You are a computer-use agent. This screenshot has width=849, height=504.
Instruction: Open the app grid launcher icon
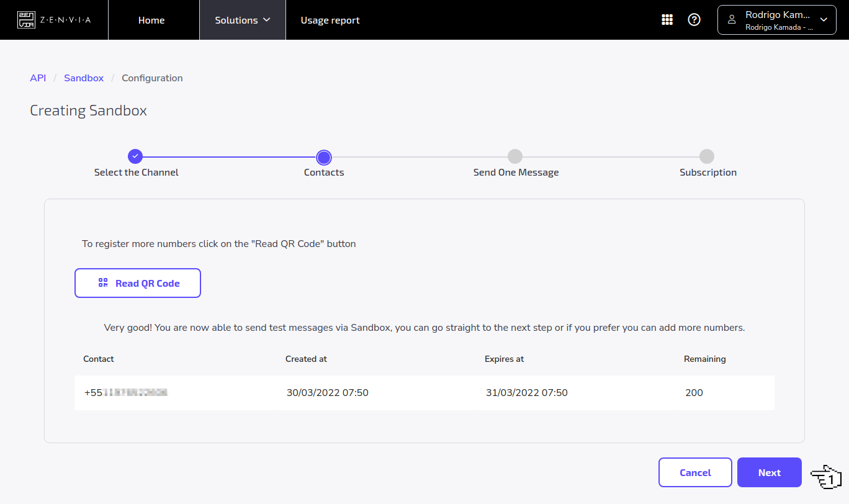pos(667,19)
